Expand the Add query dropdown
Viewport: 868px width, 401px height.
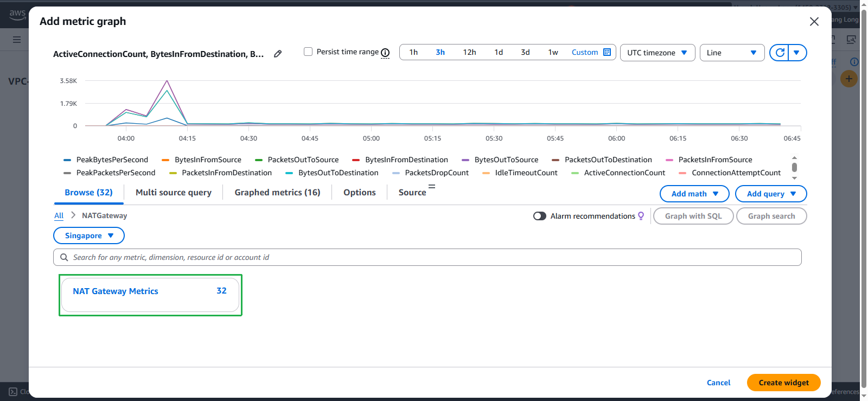771,194
